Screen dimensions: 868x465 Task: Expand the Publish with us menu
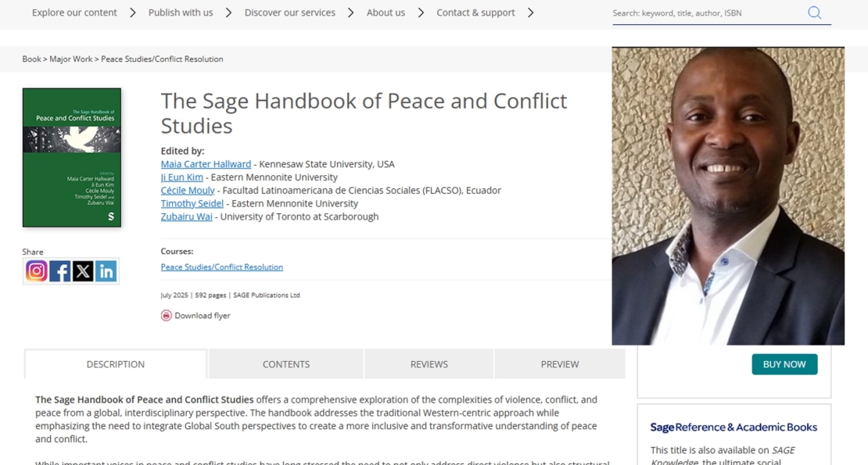[181, 13]
